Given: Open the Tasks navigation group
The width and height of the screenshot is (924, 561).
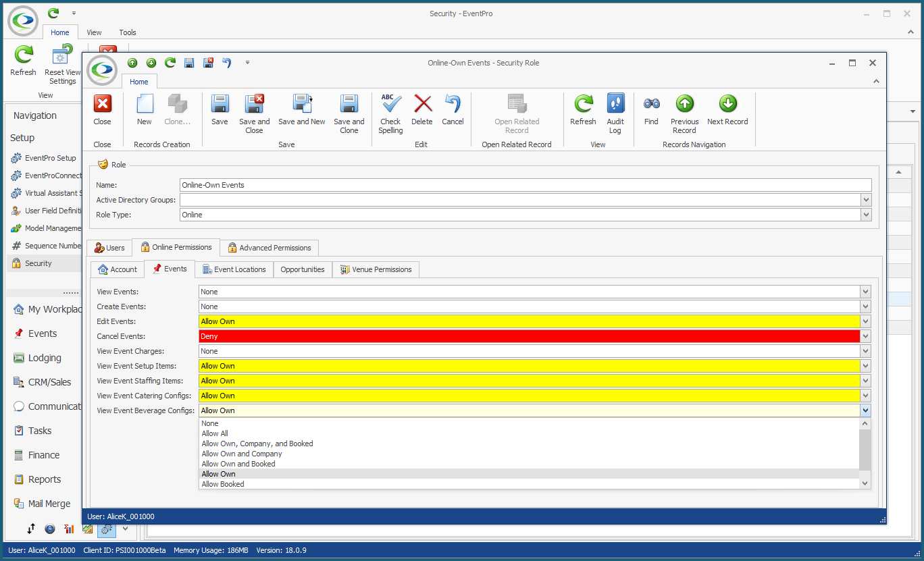Looking at the screenshot, I should pyautogui.click(x=40, y=431).
